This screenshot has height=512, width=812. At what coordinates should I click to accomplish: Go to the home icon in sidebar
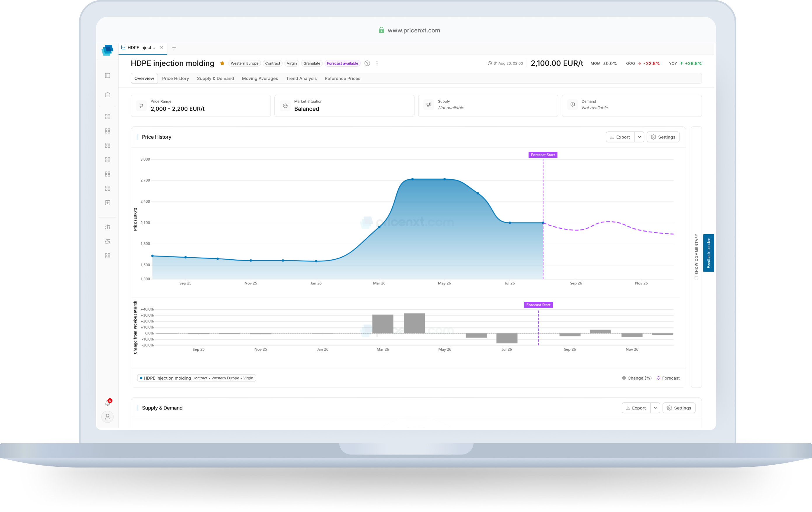tap(108, 95)
